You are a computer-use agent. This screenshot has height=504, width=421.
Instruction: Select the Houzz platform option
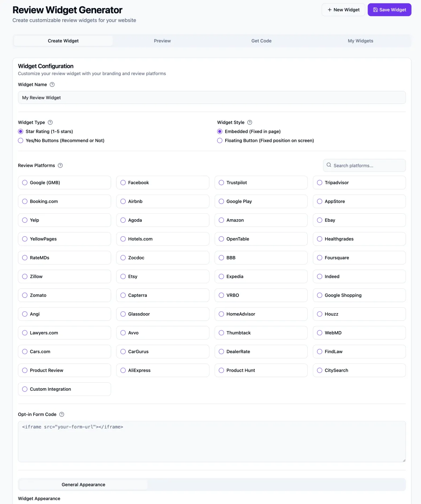(359, 314)
